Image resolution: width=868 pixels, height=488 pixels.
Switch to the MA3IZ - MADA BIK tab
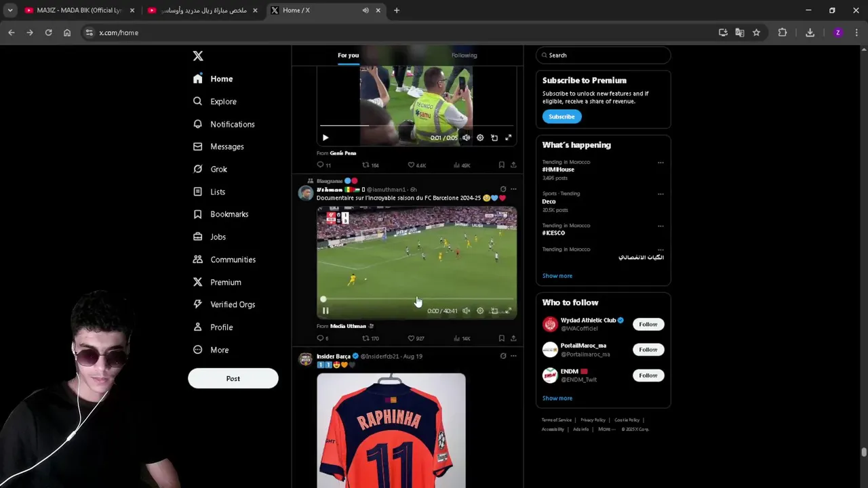(80, 10)
